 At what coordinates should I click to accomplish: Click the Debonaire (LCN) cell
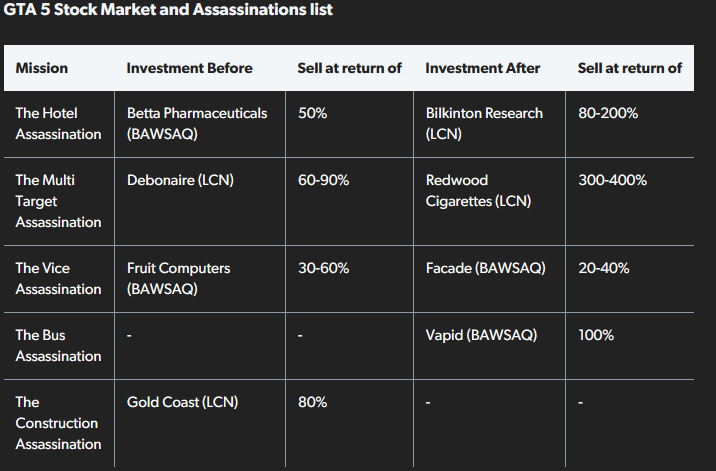(x=180, y=180)
